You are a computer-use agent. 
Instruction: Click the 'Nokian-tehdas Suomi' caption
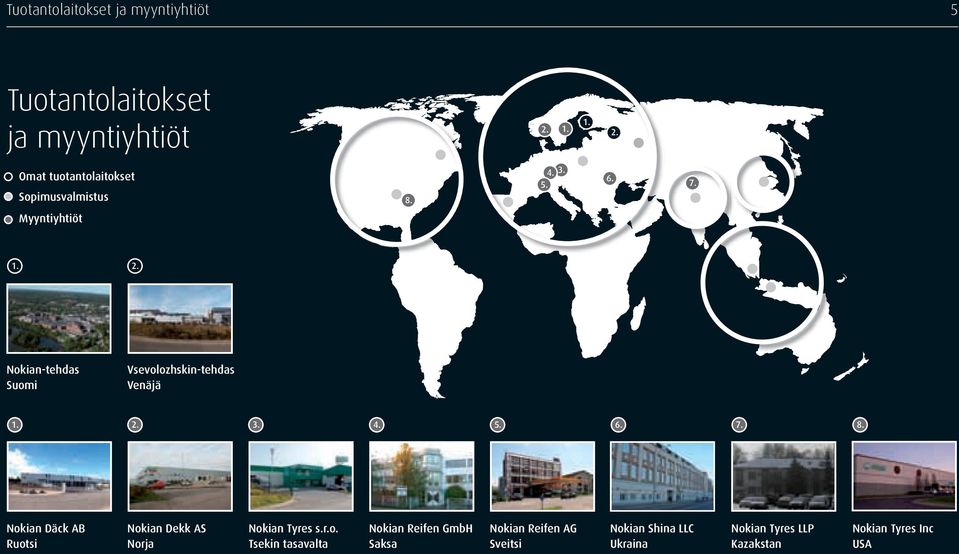pos(43,377)
